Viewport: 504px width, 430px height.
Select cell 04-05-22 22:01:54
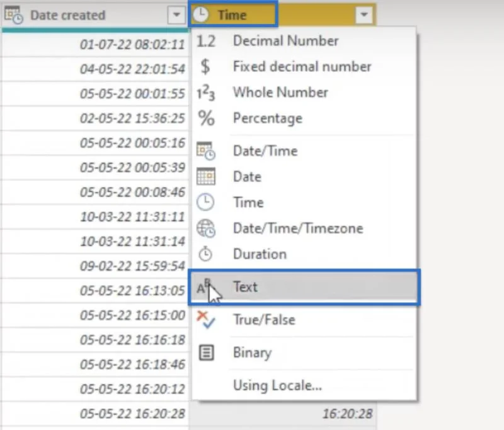95,69
